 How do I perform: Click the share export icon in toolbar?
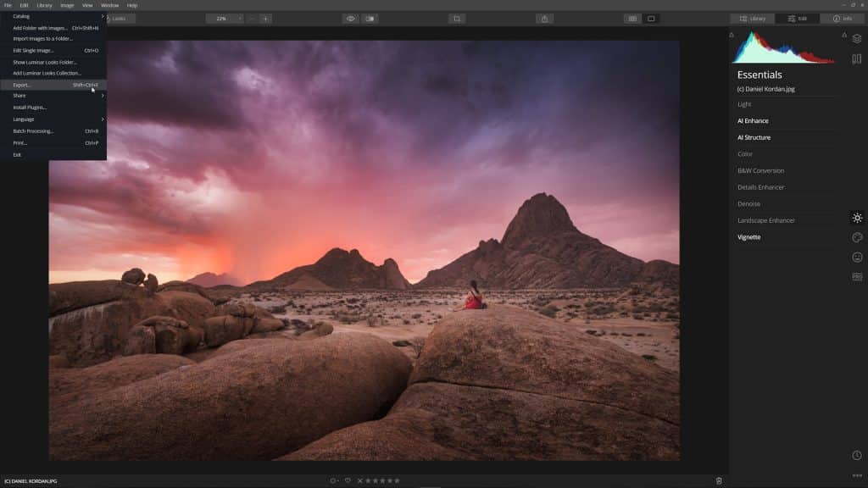[544, 17]
